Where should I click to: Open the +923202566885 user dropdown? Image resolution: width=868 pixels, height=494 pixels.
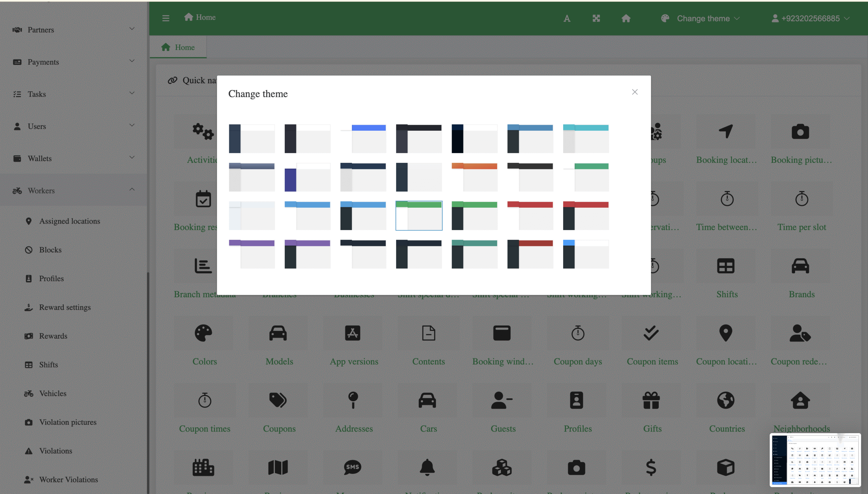tap(810, 18)
